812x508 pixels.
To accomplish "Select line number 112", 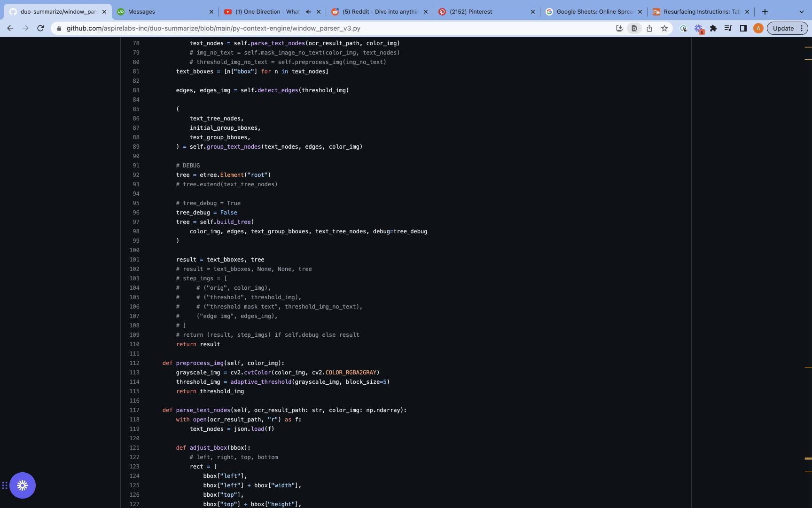I will (134, 363).
